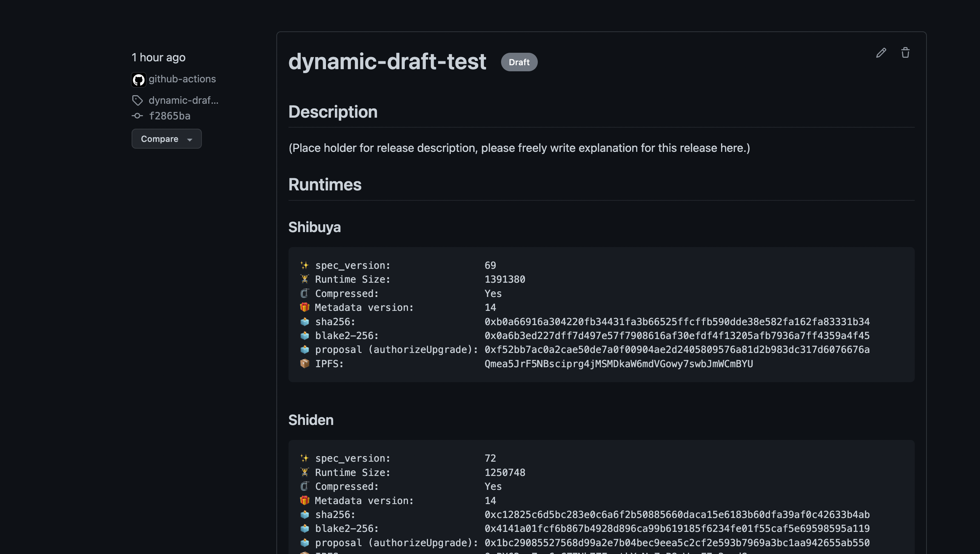The image size is (980, 554).
Task: Click the trash delete release icon
Action: [905, 53]
